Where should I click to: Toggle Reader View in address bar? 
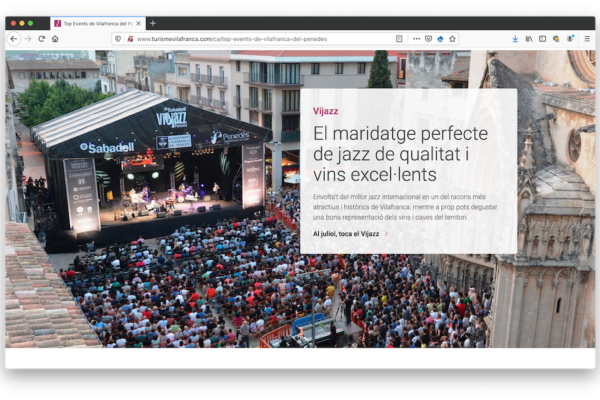point(399,39)
